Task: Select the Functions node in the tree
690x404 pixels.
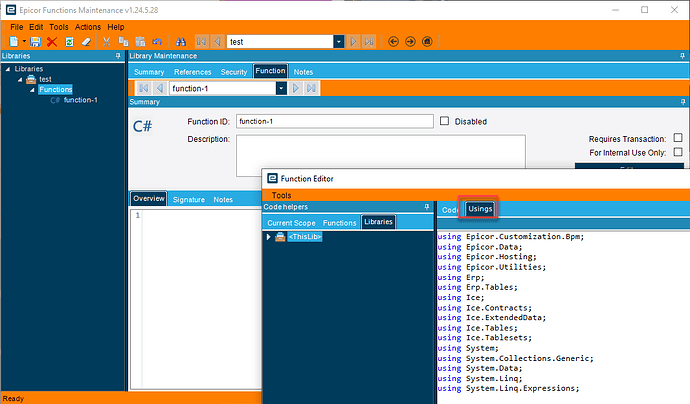Action: [x=55, y=89]
